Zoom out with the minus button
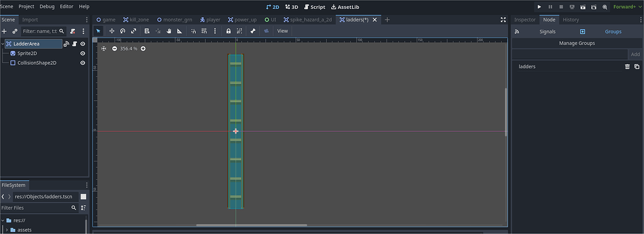 115,49
